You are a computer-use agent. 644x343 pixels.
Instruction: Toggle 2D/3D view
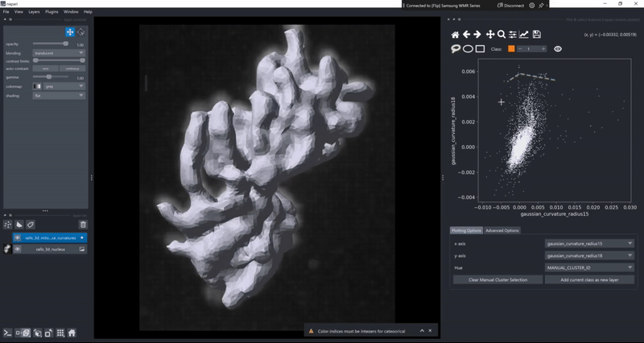24,333
